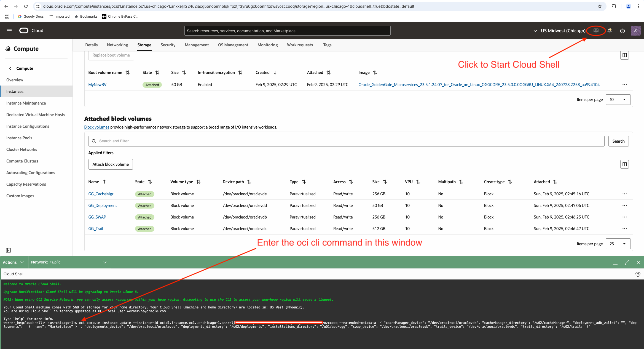Screen dimensions: 644x349
Task: Open the Help menu icon
Action: coord(622,31)
